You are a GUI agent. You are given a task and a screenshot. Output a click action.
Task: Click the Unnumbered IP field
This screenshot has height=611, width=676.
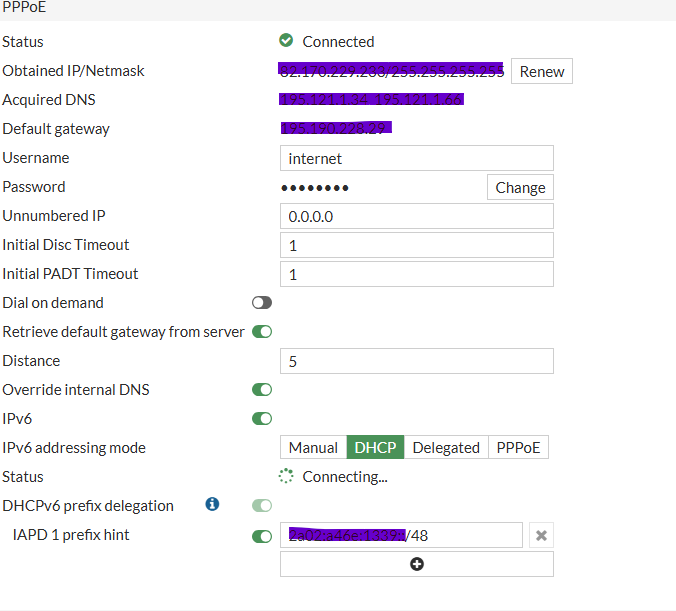click(x=417, y=216)
